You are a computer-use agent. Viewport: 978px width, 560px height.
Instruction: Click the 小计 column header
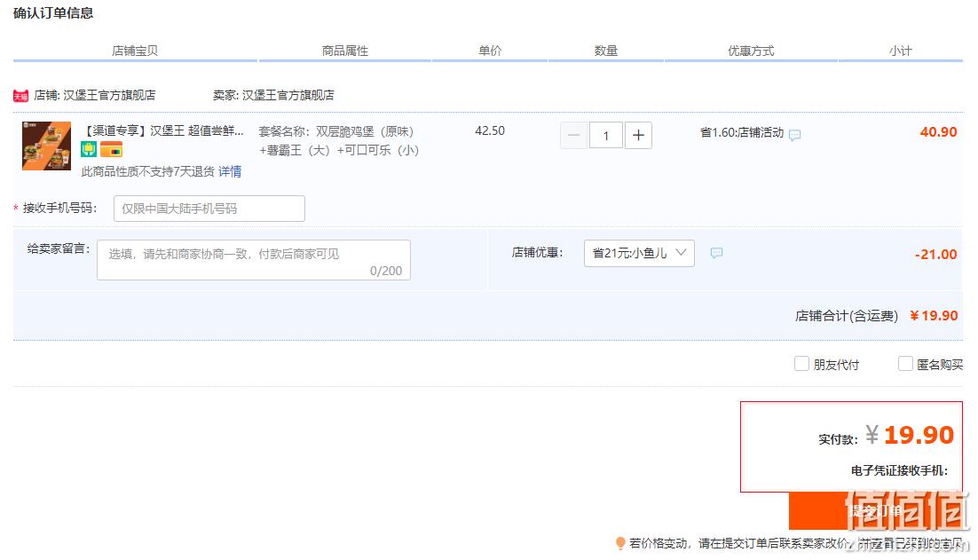[x=900, y=51]
